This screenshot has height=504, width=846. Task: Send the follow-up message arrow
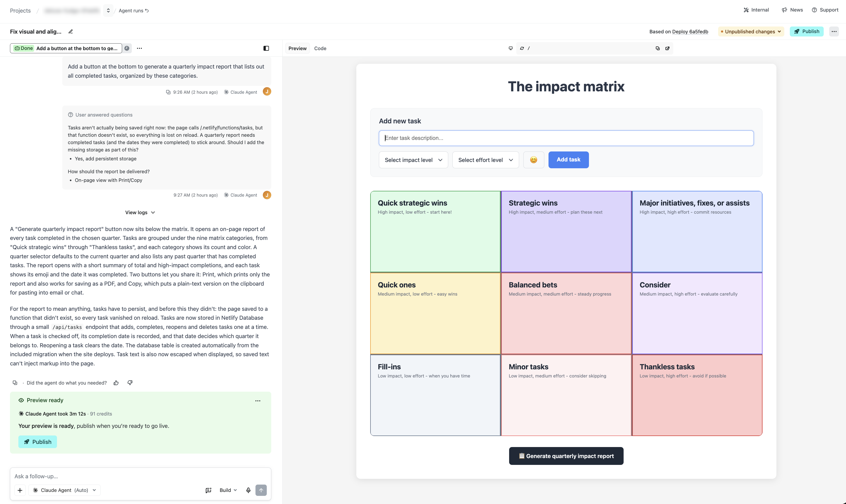(261, 490)
